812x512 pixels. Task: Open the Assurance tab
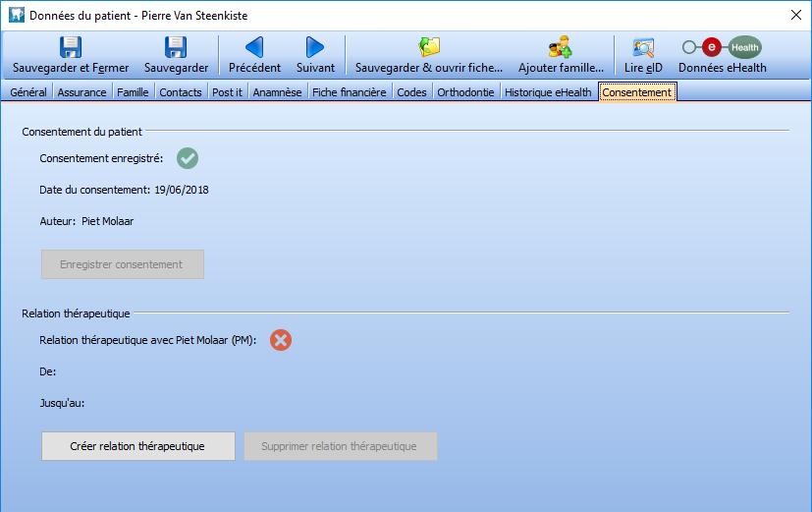coord(81,92)
